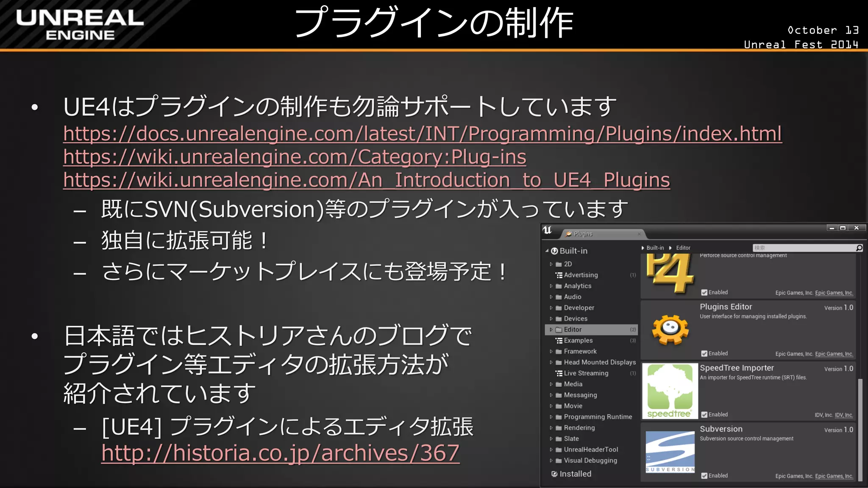Click the Advertising list icon
The height and width of the screenshot is (488, 868).
(559, 275)
